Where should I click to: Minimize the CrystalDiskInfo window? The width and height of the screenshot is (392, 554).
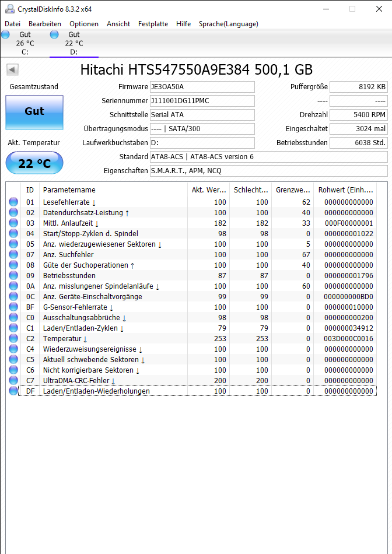[326, 9]
